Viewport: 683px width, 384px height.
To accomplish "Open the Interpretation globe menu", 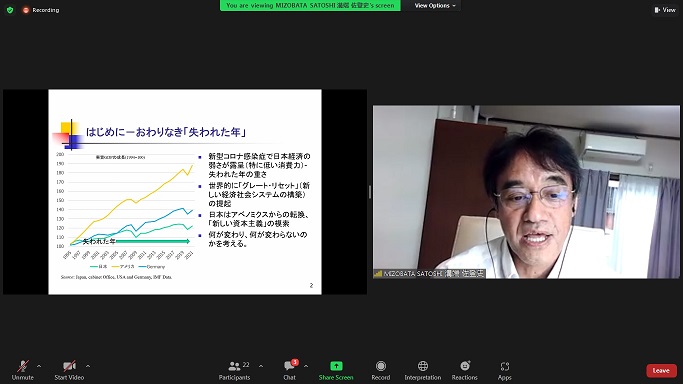I will pyautogui.click(x=423, y=370).
